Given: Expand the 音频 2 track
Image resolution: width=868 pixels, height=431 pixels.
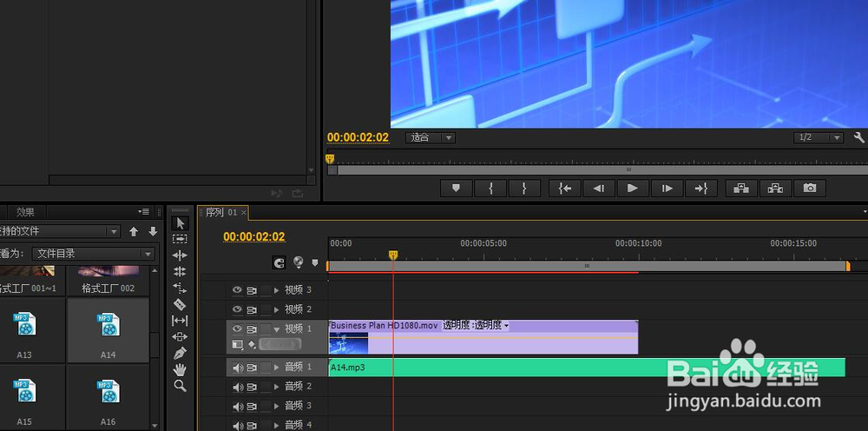Looking at the screenshot, I should pos(277,387).
